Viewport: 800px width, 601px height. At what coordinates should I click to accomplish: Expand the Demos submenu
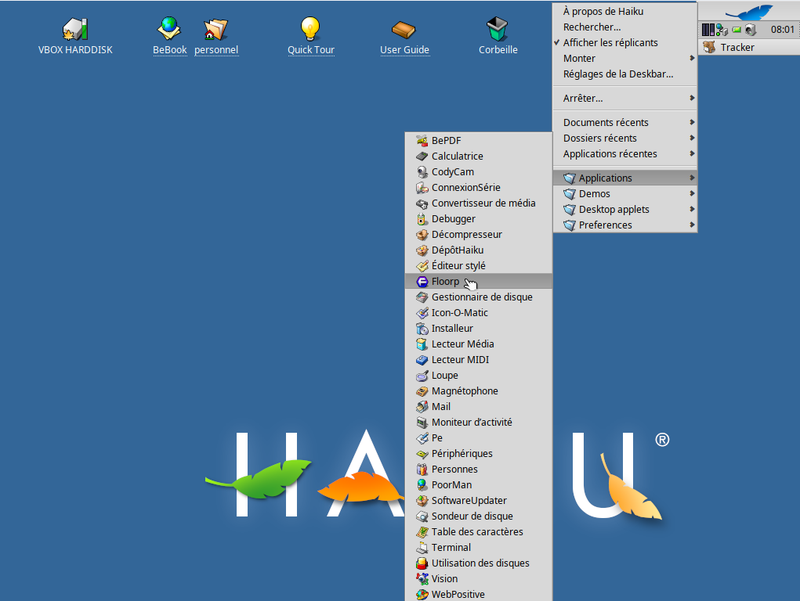pyautogui.click(x=594, y=194)
